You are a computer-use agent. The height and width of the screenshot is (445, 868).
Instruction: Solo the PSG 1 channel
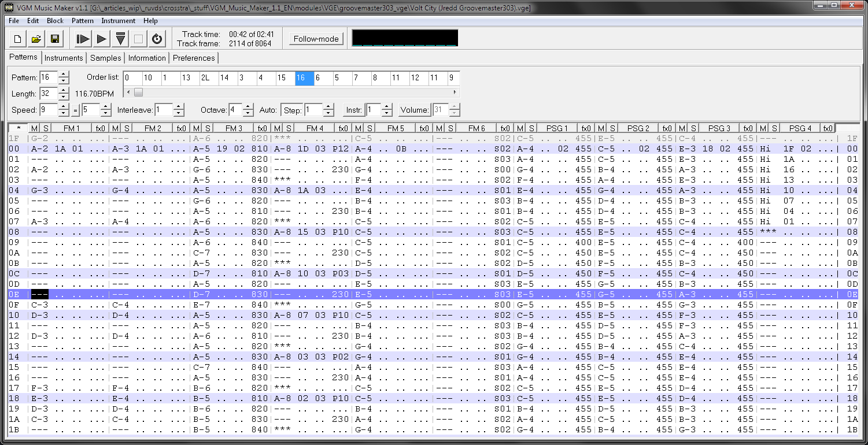click(531, 128)
